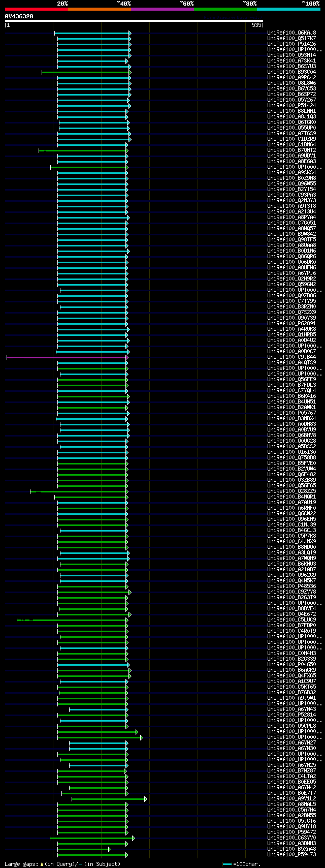The height and width of the screenshot is (868, 325).
Task: Select the UniRef100_Q28ZZ5 label
Action: tap(291, 491)
